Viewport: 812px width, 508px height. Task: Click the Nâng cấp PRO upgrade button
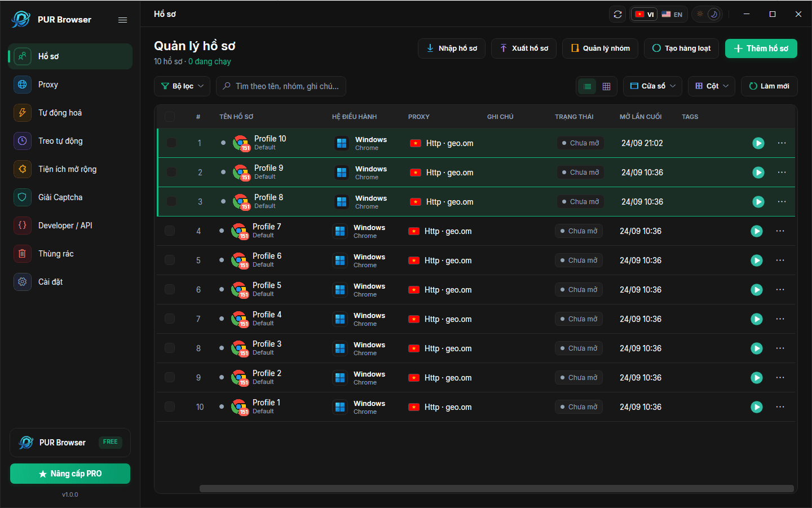coord(70,474)
